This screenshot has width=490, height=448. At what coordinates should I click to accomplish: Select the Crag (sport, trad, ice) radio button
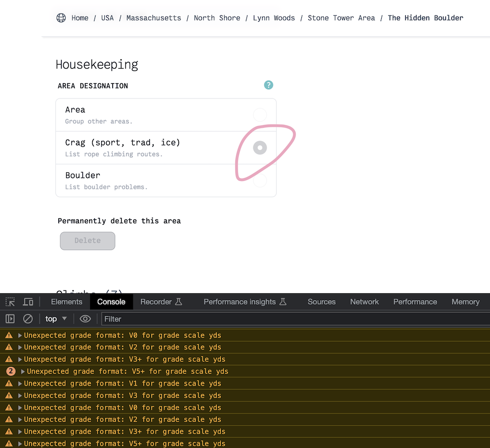(260, 147)
